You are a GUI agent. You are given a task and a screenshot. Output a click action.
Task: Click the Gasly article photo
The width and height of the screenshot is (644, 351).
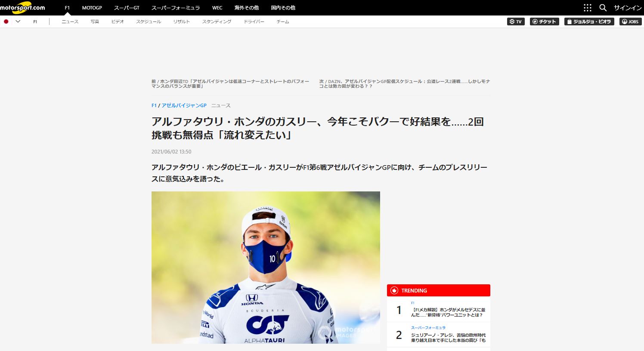tap(266, 267)
